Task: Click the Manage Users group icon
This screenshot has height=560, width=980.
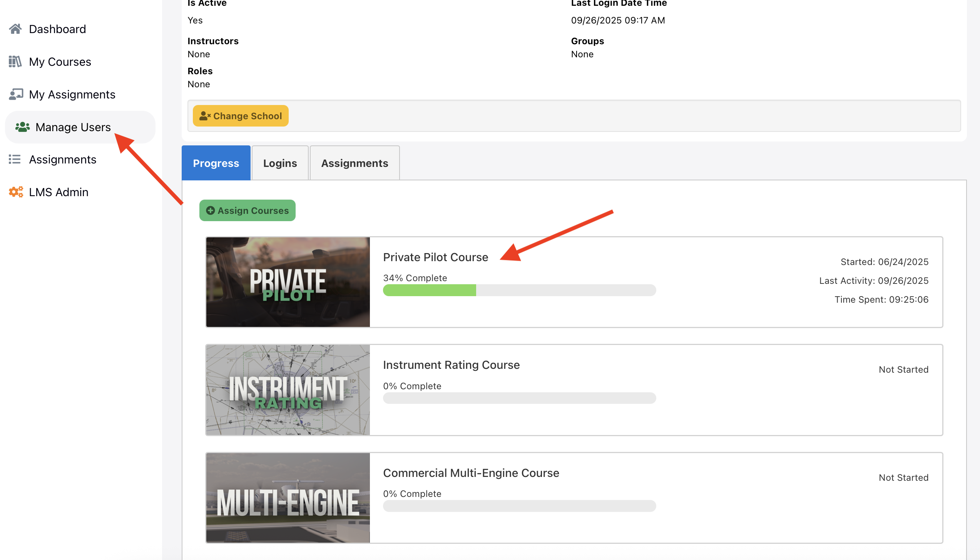Action: [x=22, y=127]
